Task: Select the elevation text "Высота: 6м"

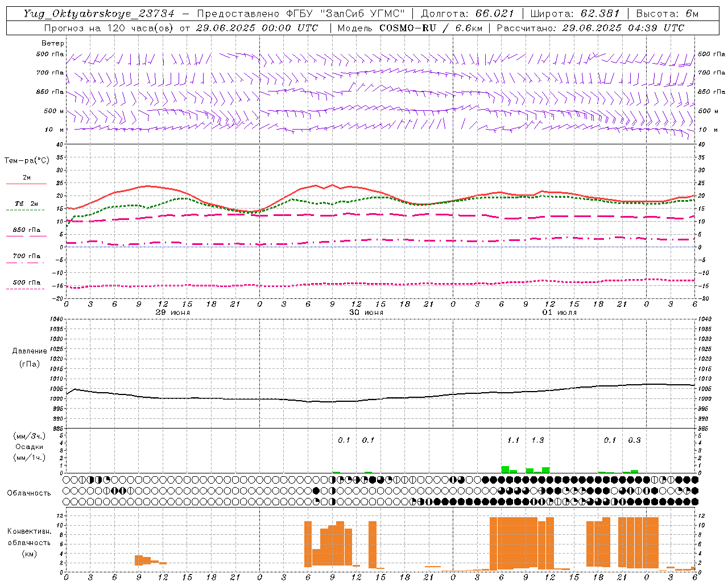Action: 667,14
